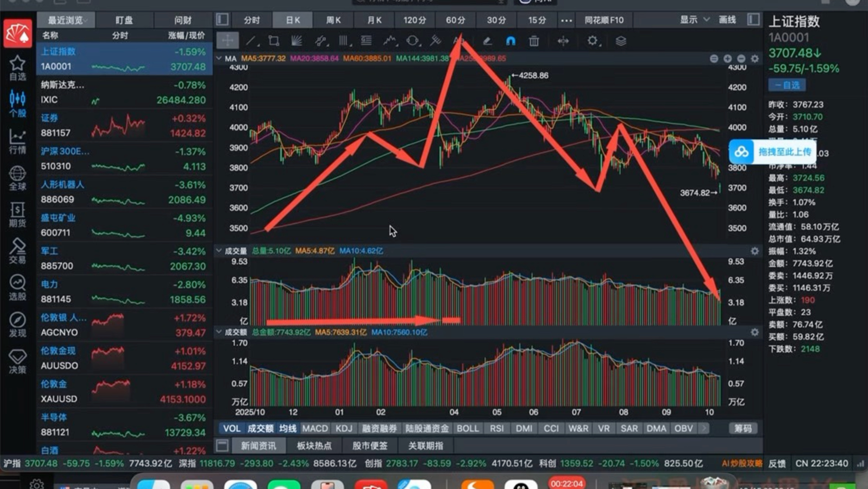Select 半导体 881121 row in watchlist
The image size is (868, 489).
[124, 425]
